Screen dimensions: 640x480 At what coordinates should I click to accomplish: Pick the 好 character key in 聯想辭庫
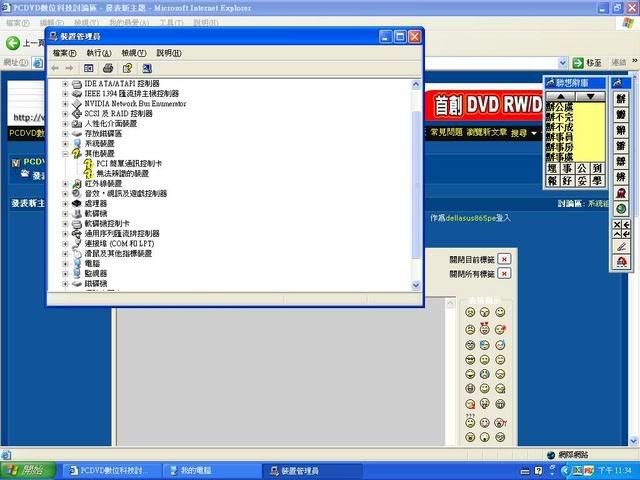[x=567, y=180]
